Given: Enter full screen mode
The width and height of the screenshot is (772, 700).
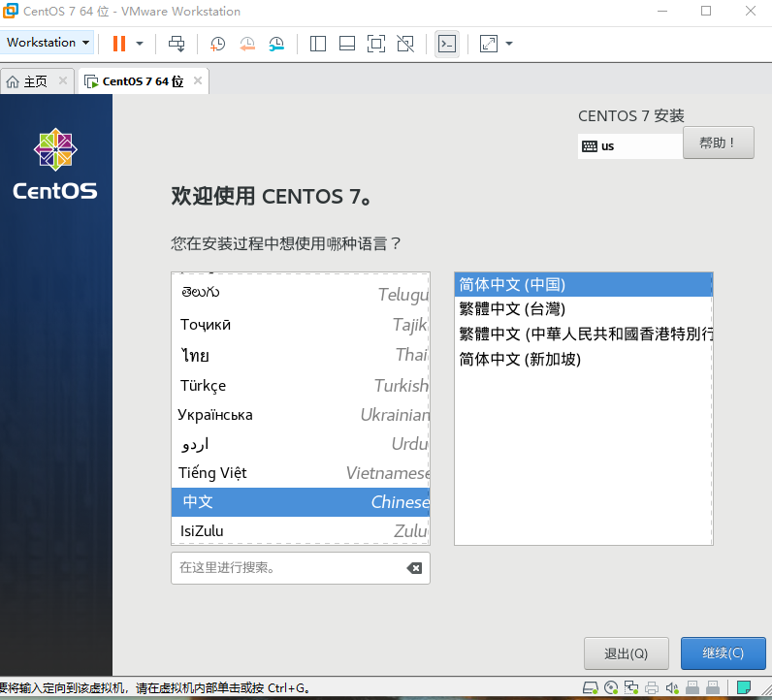Looking at the screenshot, I should coord(376,44).
